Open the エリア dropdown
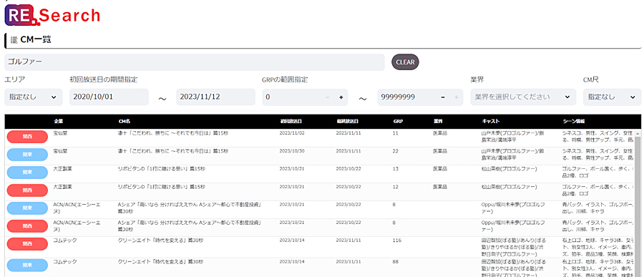 [33, 97]
